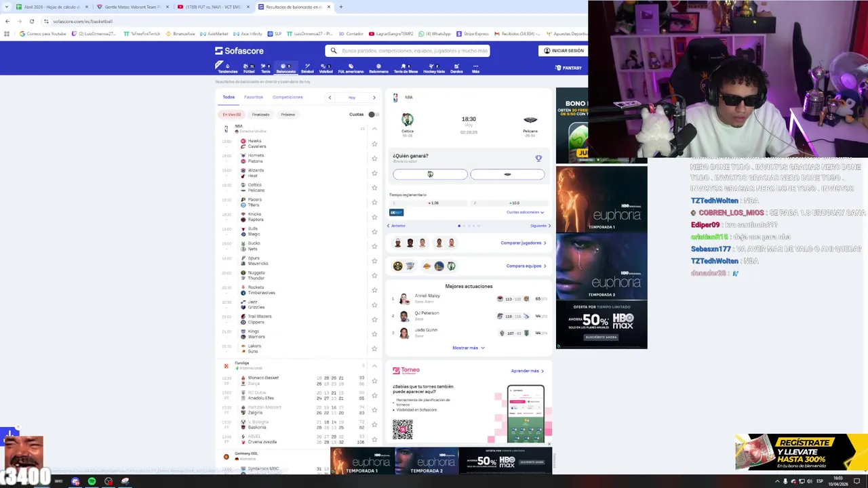Click the Celtics odds value 1.06
Image resolution: width=868 pixels, height=488 pixels.
(x=433, y=203)
